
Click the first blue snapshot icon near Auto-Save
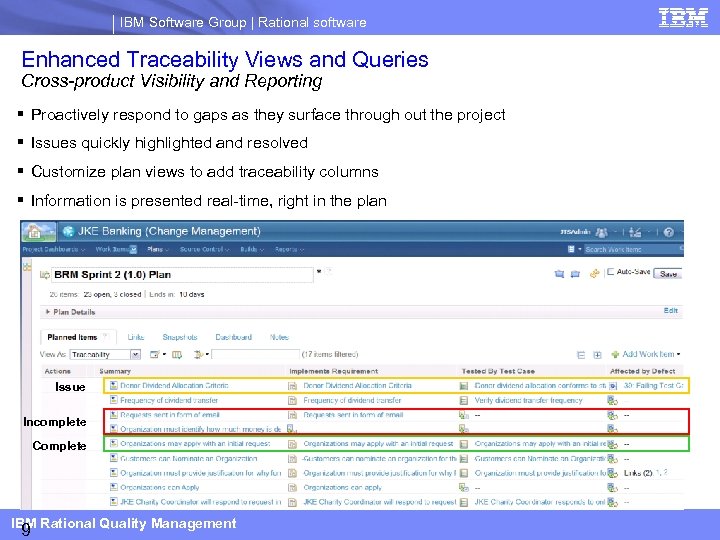[x=559, y=274]
